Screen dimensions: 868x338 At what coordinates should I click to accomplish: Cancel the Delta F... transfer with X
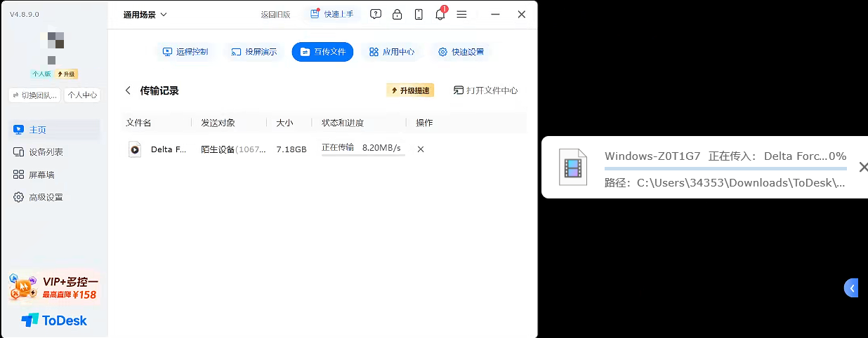pyautogui.click(x=421, y=149)
